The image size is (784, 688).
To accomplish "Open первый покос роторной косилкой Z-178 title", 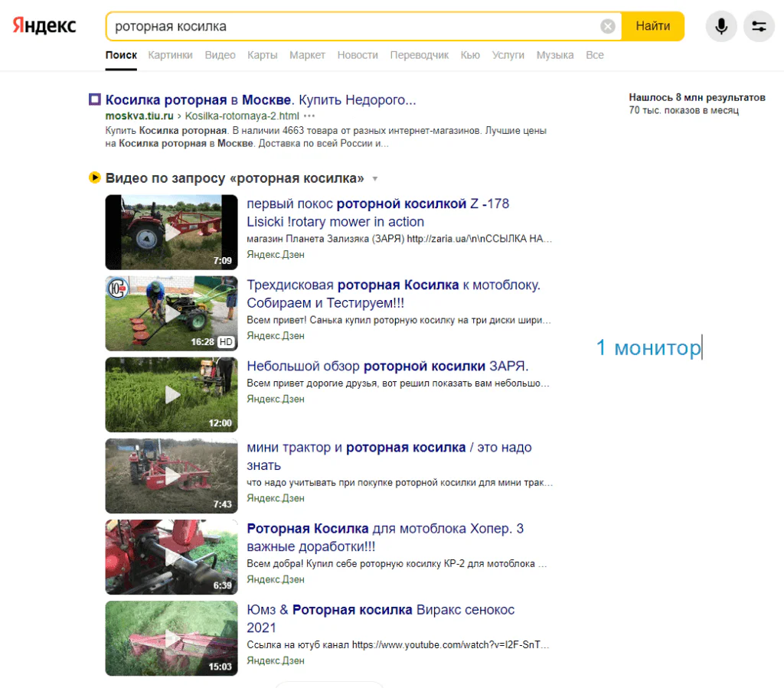I will pyautogui.click(x=378, y=212).
